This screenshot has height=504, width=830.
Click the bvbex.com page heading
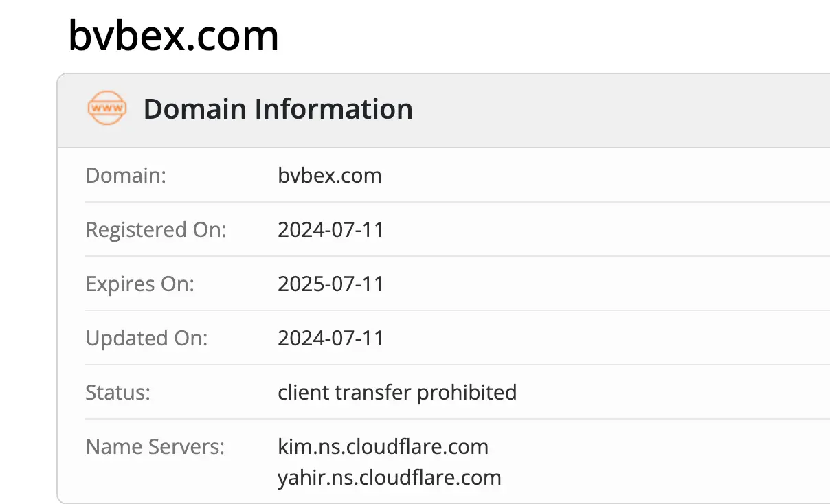pyautogui.click(x=173, y=36)
